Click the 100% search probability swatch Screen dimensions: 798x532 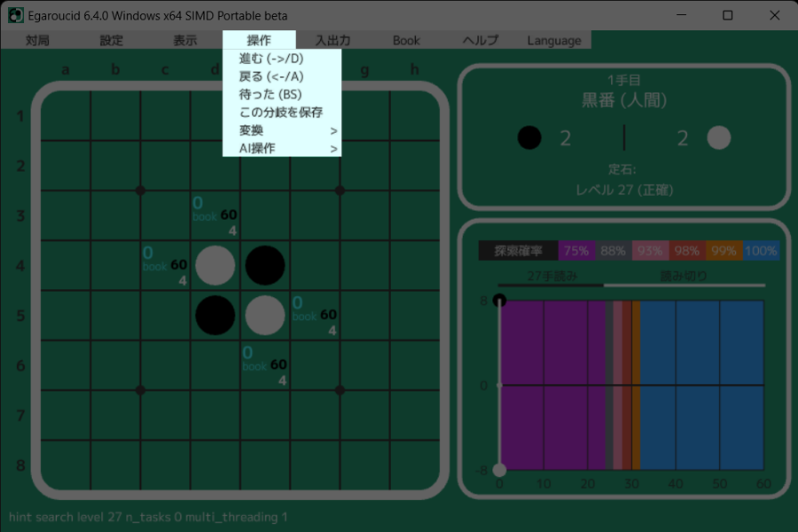pyautogui.click(x=761, y=251)
